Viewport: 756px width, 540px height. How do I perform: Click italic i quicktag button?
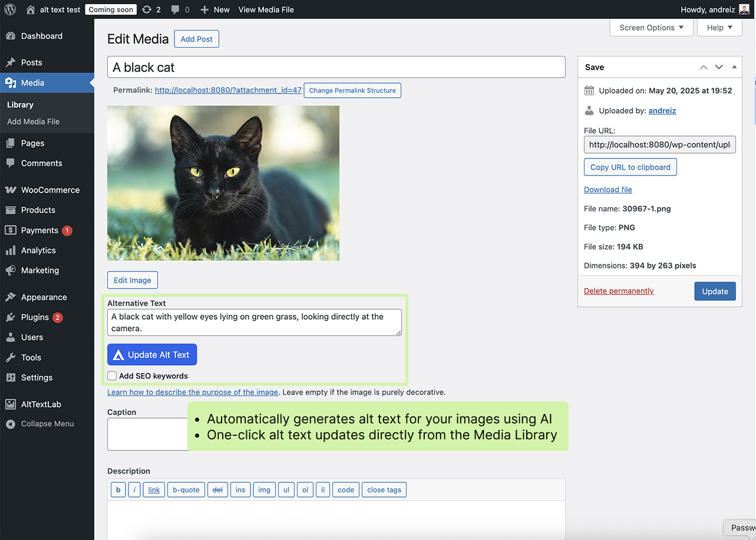point(134,490)
